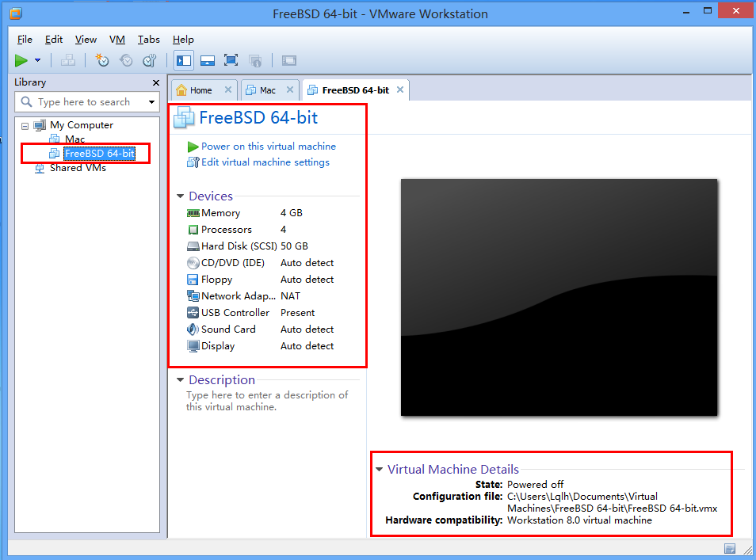Click the revert to snapshot toolbar icon
The width and height of the screenshot is (756, 560).
click(126, 61)
